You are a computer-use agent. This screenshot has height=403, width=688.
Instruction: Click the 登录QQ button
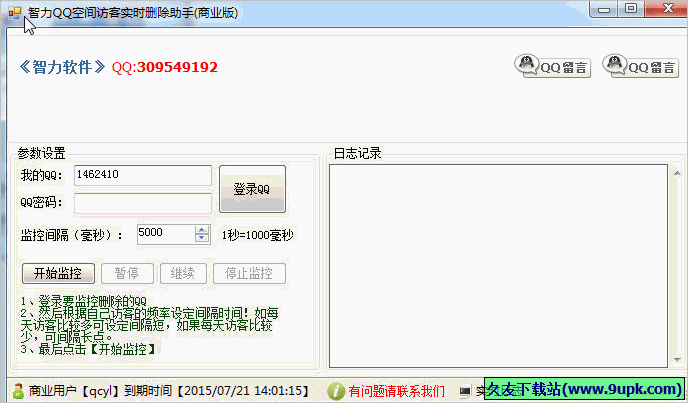(x=252, y=189)
